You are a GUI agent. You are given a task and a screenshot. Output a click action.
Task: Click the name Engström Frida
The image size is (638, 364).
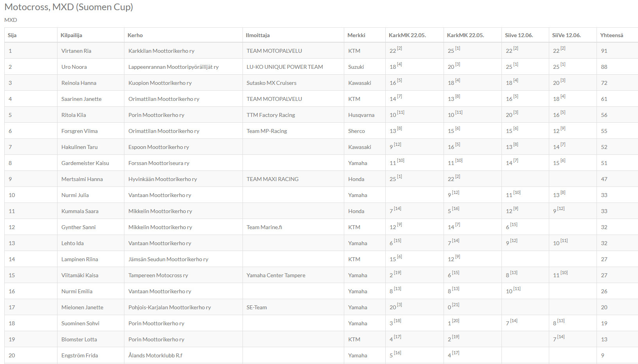(79, 355)
